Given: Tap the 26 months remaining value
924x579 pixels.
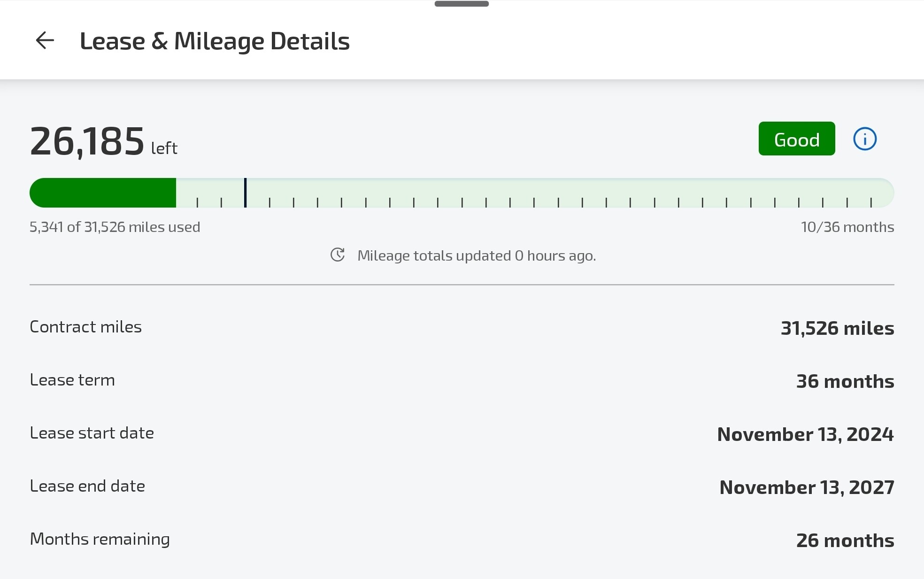Looking at the screenshot, I should 845,540.
